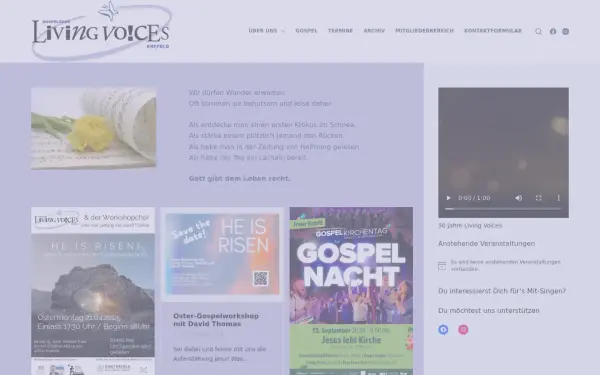Image resolution: width=600 pixels, height=375 pixels.
Task: Click 'Es sind keine anstehenden Veranstaltungen' notice
Action: pyautogui.click(x=505, y=265)
